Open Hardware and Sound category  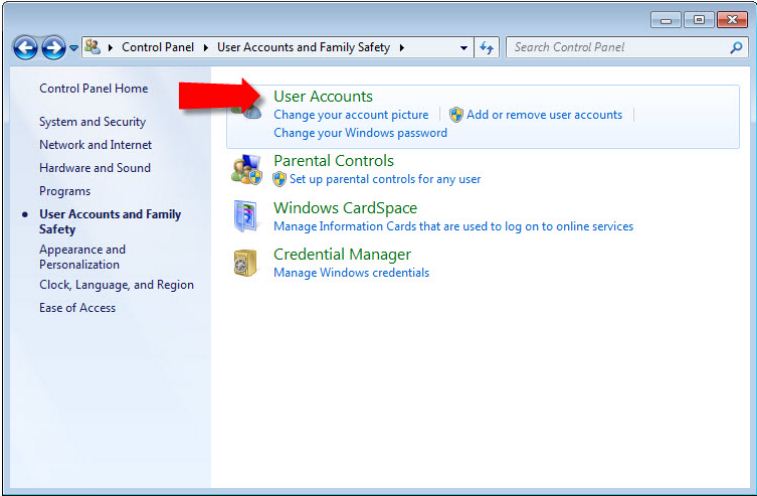click(95, 168)
